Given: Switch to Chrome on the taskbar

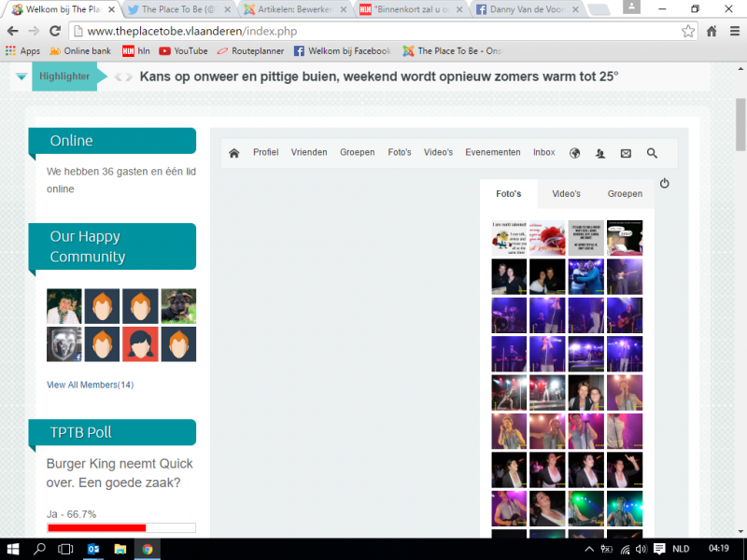Looking at the screenshot, I should (x=148, y=549).
